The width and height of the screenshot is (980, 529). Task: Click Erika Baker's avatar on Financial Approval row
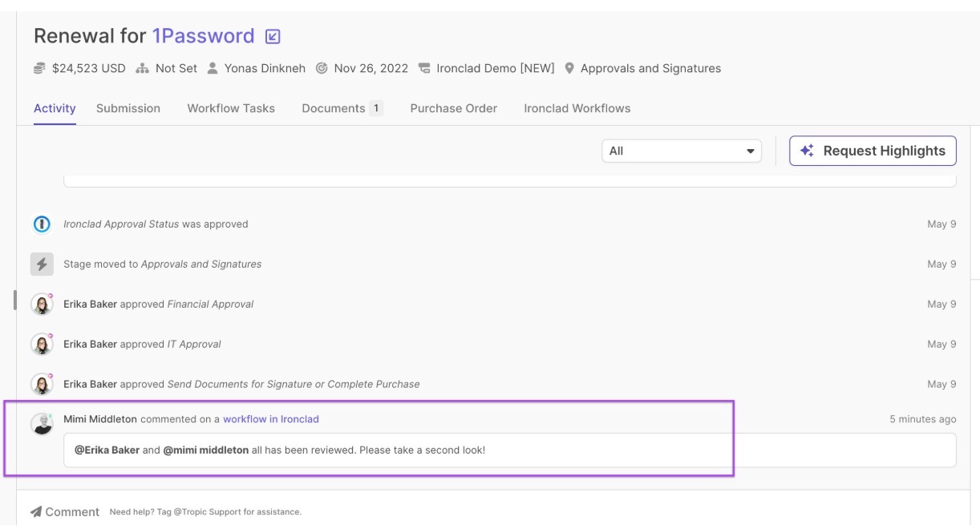coord(42,305)
